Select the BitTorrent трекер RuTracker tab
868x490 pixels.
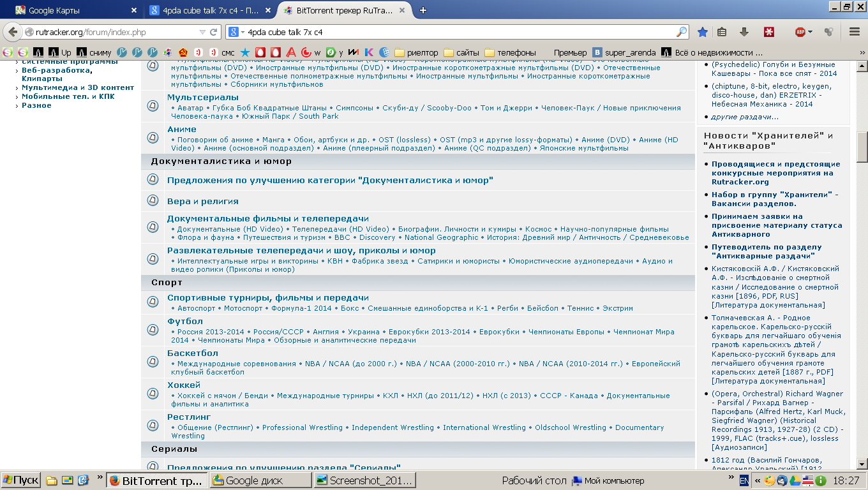tap(343, 10)
